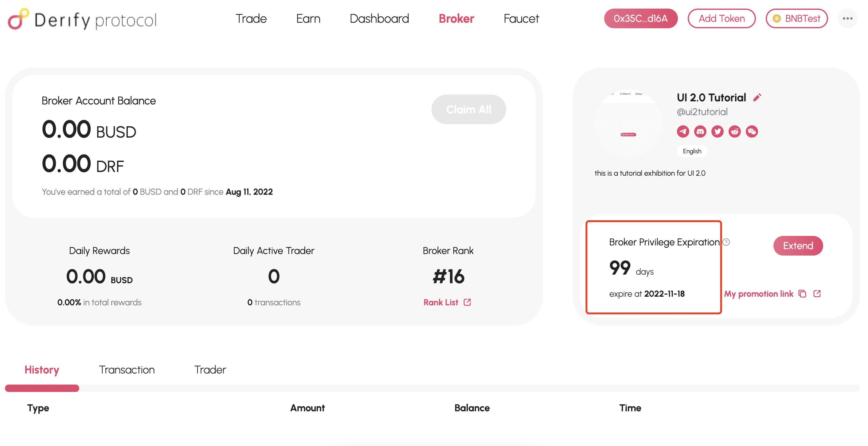Screen dimensions: 868x446
Task: Switch to the Trader tab
Action: pyautogui.click(x=210, y=370)
